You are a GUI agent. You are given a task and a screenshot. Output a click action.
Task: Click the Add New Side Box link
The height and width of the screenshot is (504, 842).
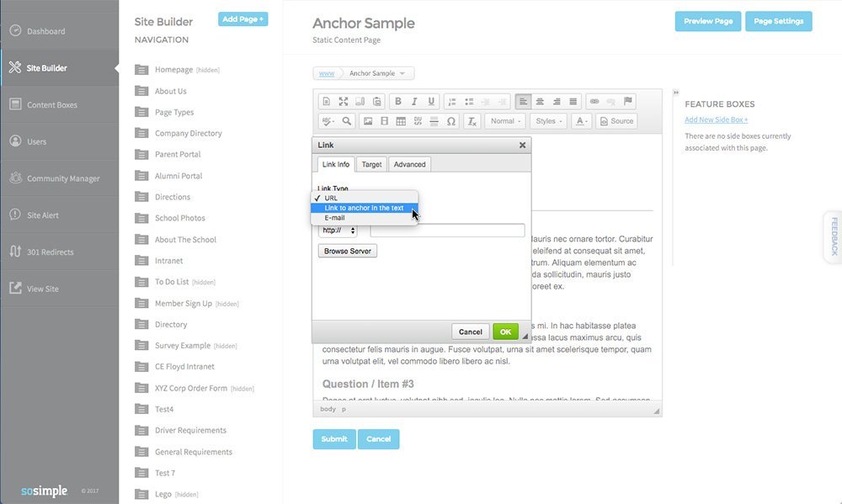[716, 119]
